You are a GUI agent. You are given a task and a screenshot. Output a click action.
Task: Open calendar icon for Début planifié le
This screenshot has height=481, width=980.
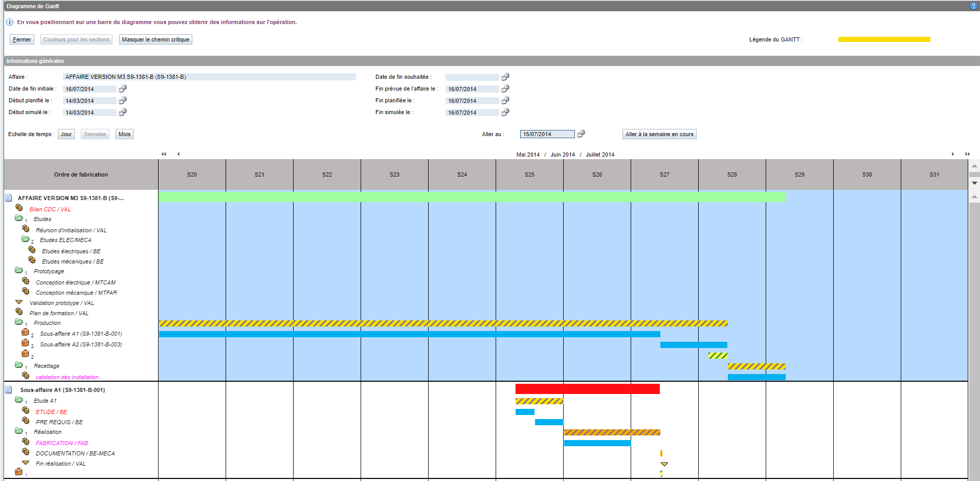123,100
